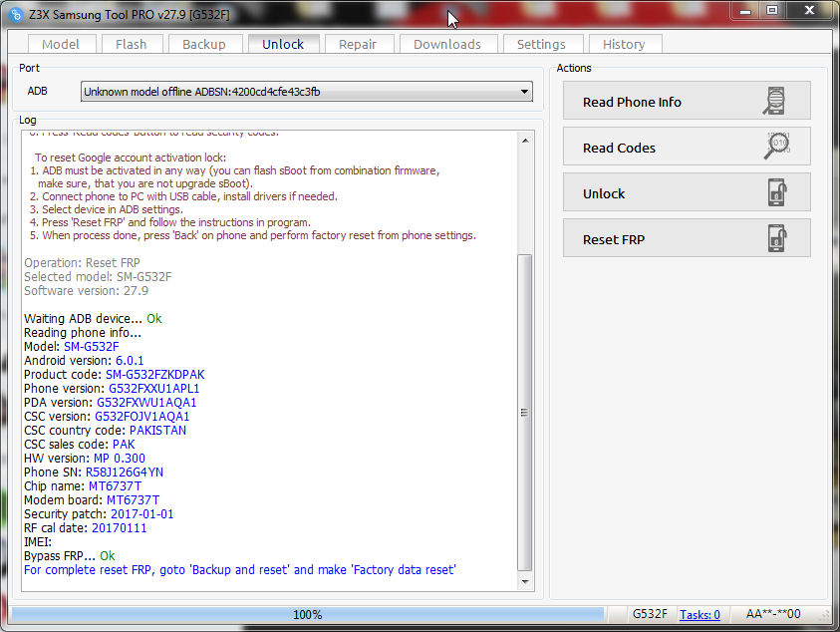View the History tab
Image resolution: width=840 pixels, height=632 pixels.
point(624,44)
